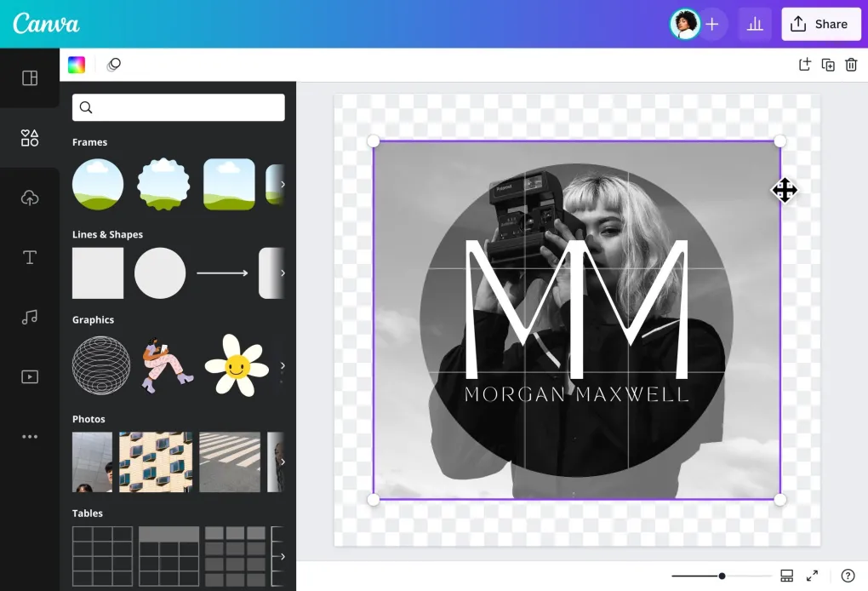Delete selection with trash icon
Viewport: 868px width, 591px height.
[x=851, y=65]
